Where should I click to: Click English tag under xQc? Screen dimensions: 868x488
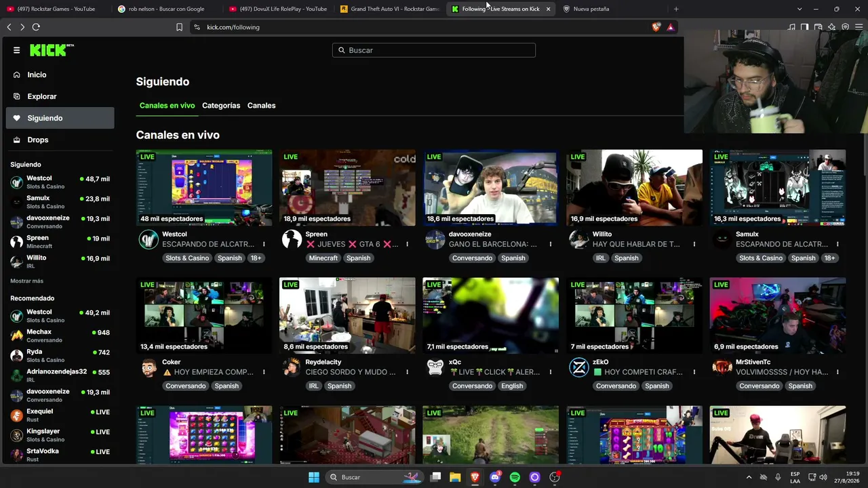pyautogui.click(x=512, y=386)
